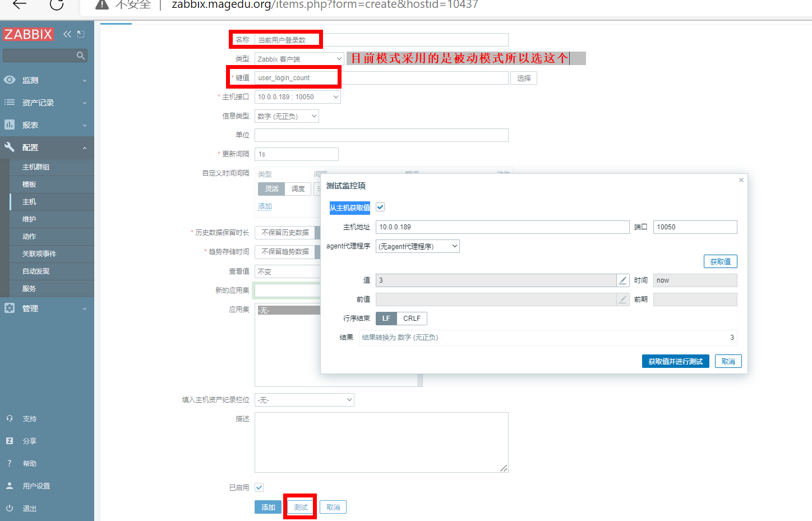The height and width of the screenshot is (521, 812).
Task: Select the 调度 interval type
Action: point(298,188)
